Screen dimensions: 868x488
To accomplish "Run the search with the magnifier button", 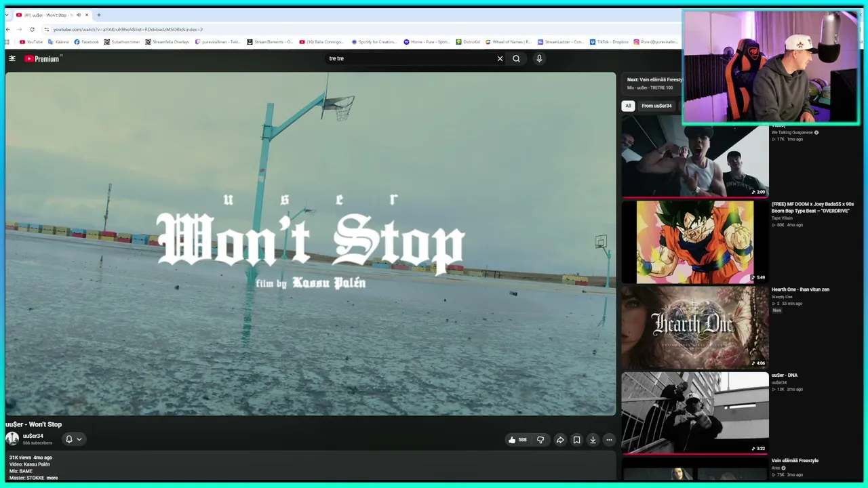I will (516, 58).
